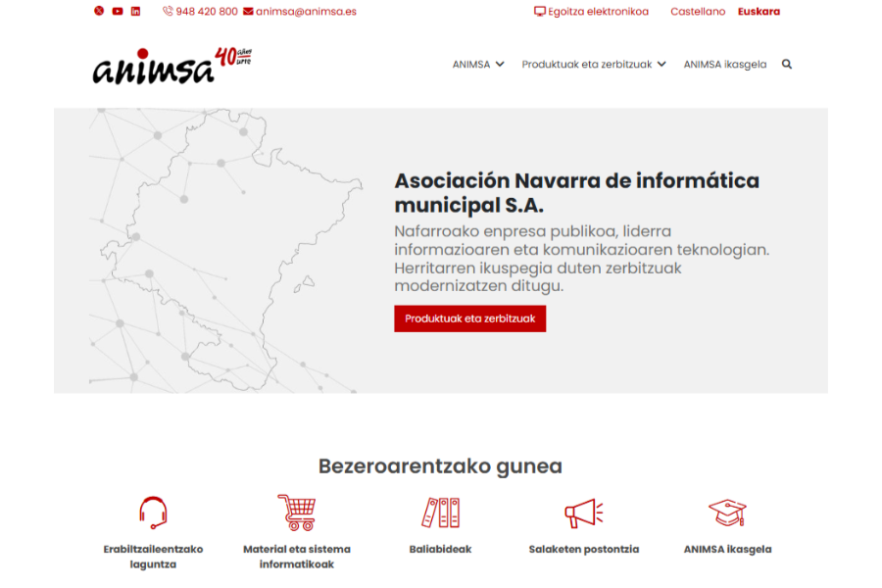The width and height of the screenshot is (882, 588).
Task: Click the graduation cap icon
Action: pyautogui.click(x=727, y=513)
